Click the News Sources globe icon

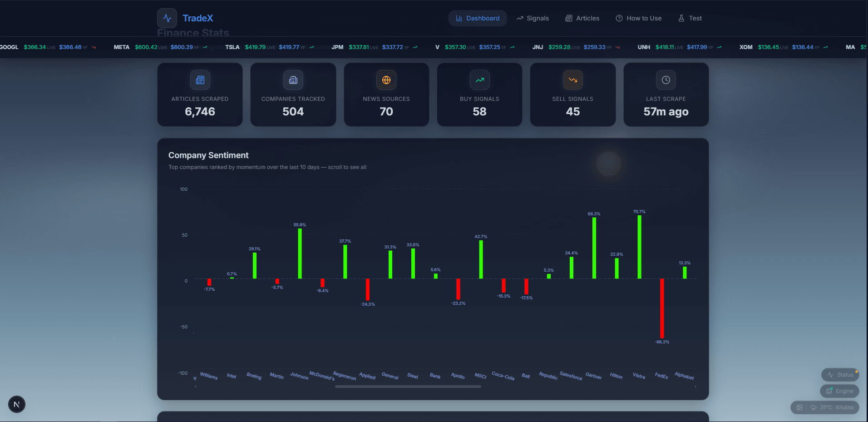(386, 80)
